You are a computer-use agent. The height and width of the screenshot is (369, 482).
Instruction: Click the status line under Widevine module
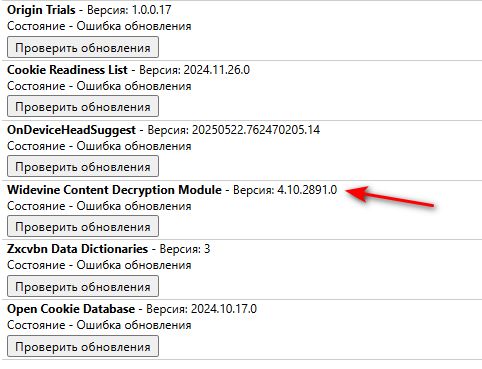pyautogui.click(x=99, y=206)
